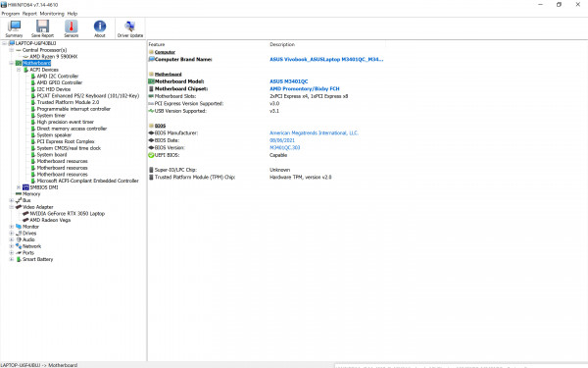The image size is (588, 368).
Task: Open the Summary toolbar icon
Action: click(14, 28)
